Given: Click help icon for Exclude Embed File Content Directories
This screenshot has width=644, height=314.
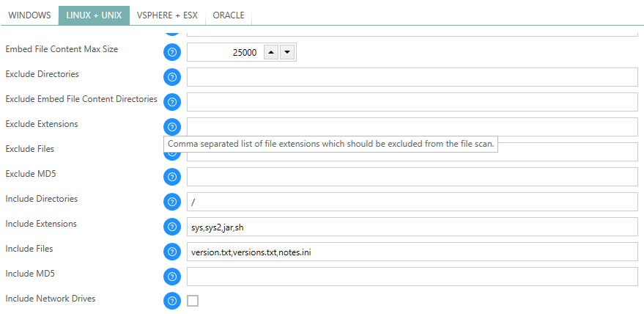Looking at the screenshot, I should pos(172,102).
